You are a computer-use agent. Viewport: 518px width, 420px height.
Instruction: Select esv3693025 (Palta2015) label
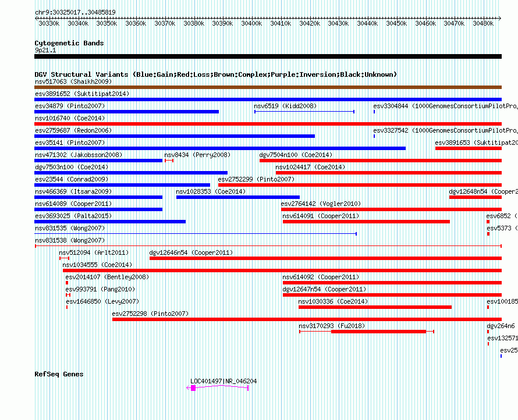pyautogui.click(x=73, y=216)
